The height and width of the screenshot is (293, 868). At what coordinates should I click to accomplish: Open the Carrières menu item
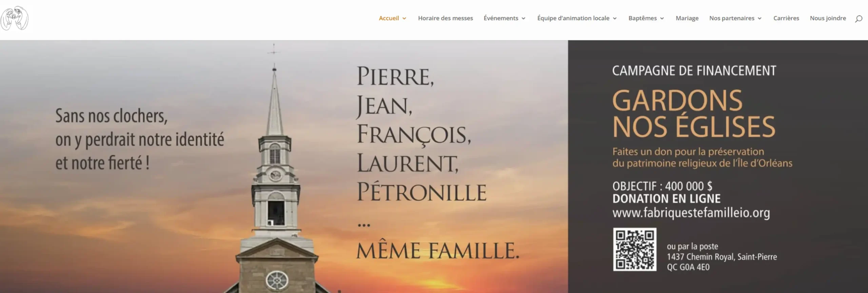coord(786,18)
